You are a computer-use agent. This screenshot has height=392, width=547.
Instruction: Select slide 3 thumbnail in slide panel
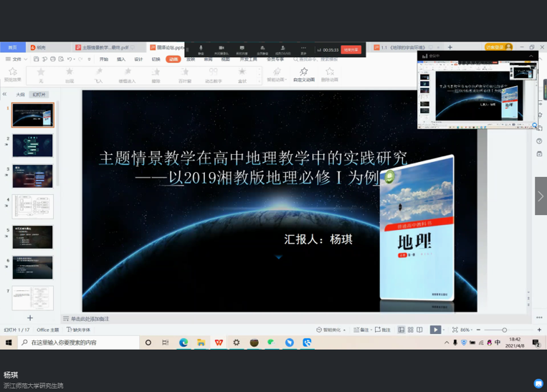coord(32,176)
